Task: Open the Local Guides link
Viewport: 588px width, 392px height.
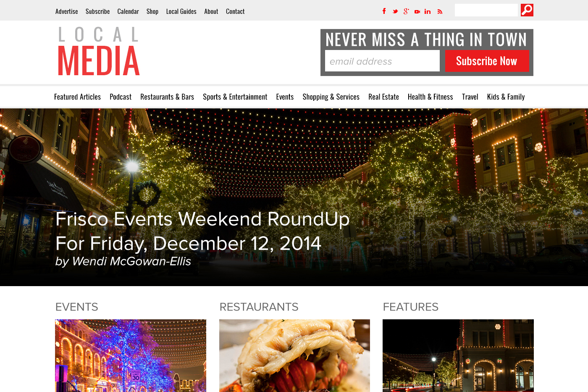Action: click(181, 11)
